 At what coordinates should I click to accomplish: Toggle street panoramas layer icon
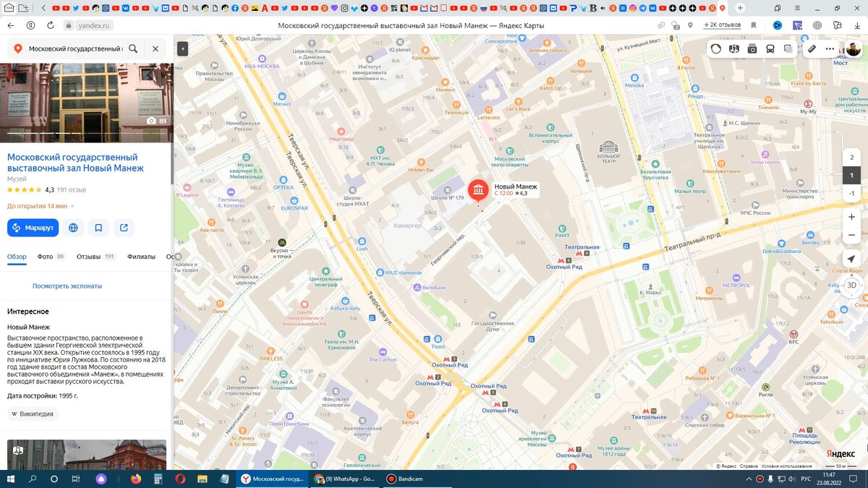[x=734, y=48]
